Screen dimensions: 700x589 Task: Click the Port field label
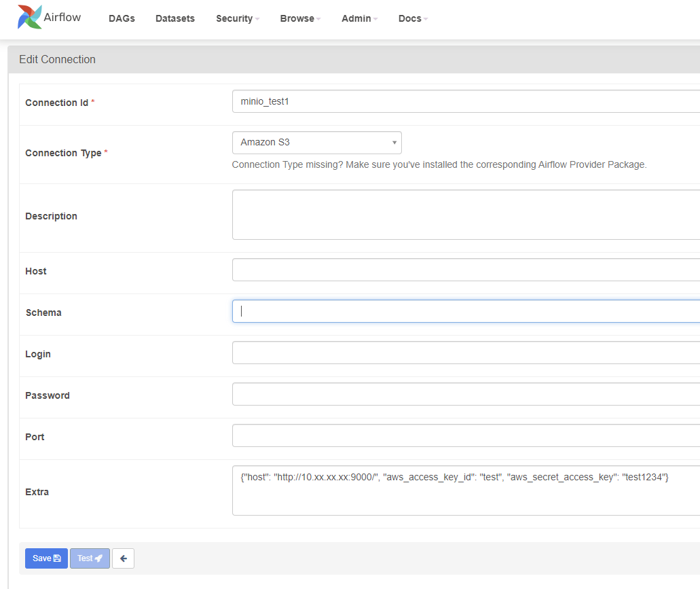coord(35,437)
